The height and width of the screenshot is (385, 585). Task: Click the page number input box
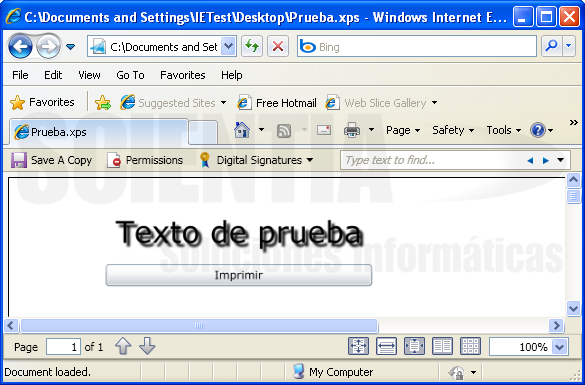[63, 347]
